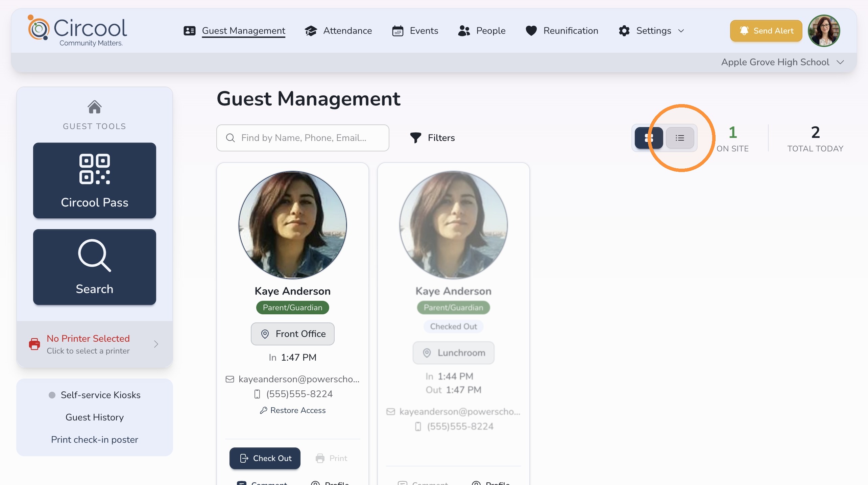Viewport: 868px width, 485px height.
Task: Click the Front Office location pin icon
Action: [x=265, y=334]
